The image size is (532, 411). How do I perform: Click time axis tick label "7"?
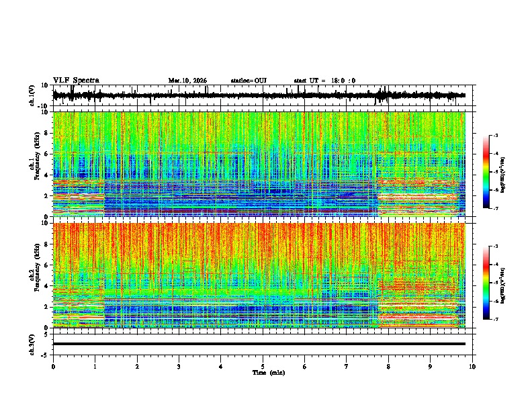coord(347,367)
